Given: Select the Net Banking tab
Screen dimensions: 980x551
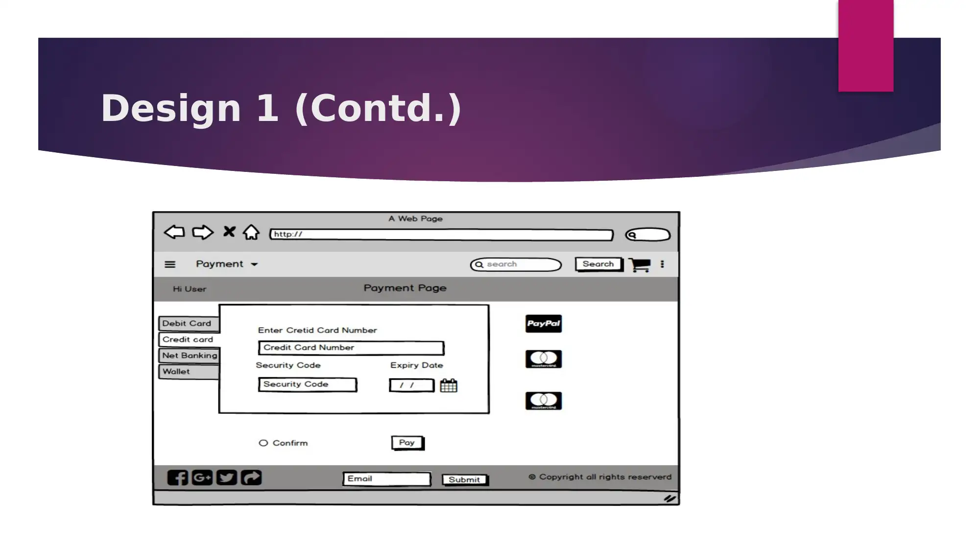Looking at the screenshot, I should pos(190,355).
